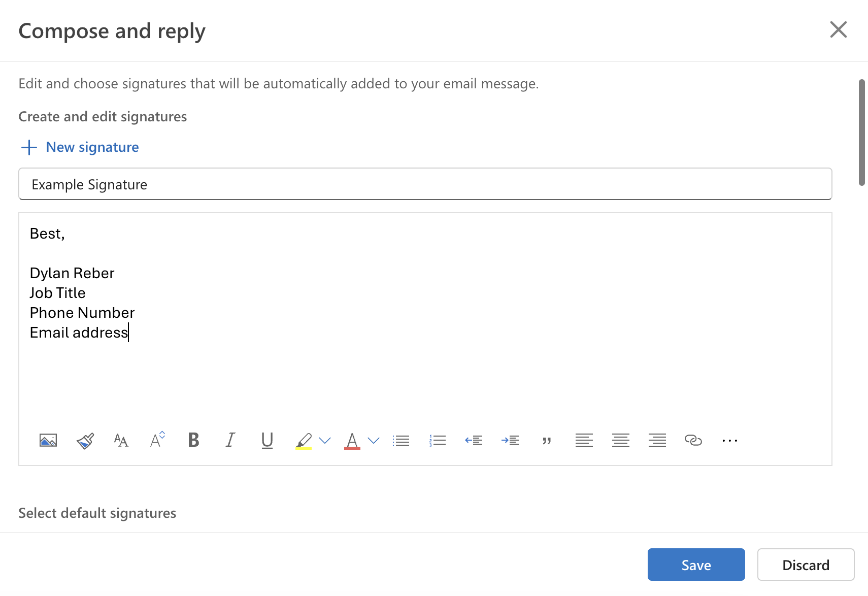Increase the indent level
Screen dimensions: 868x596
coord(510,440)
